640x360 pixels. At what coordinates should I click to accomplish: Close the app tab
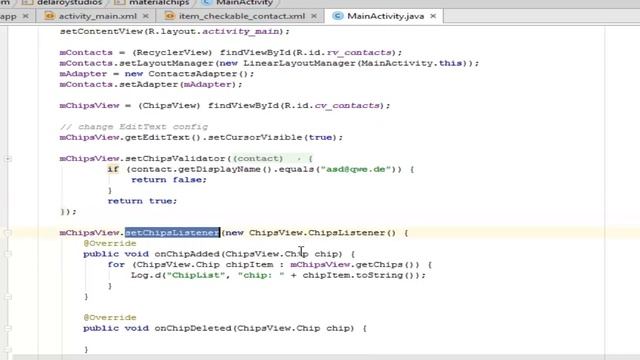[x=25, y=16]
